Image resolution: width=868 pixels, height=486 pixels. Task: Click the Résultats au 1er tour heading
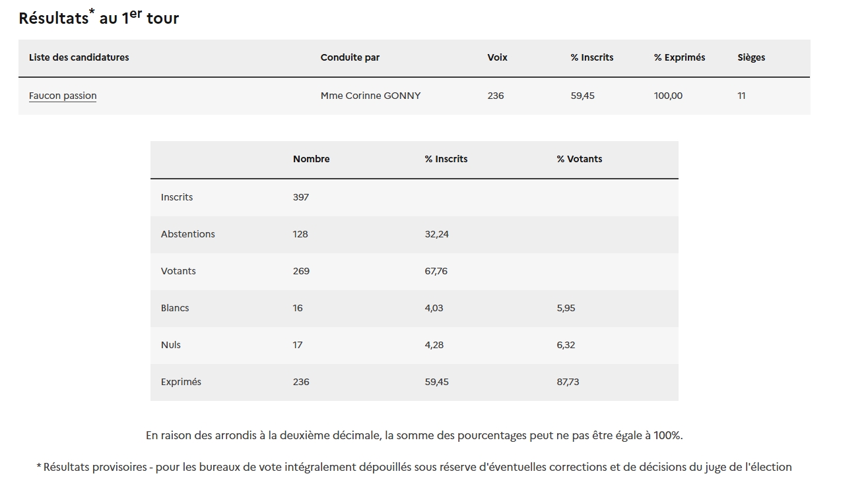pos(99,18)
